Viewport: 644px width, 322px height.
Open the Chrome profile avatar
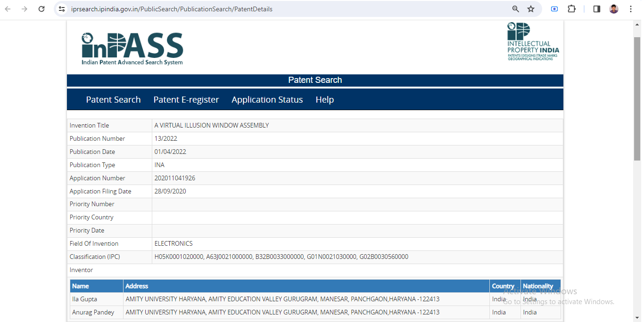[x=614, y=9]
